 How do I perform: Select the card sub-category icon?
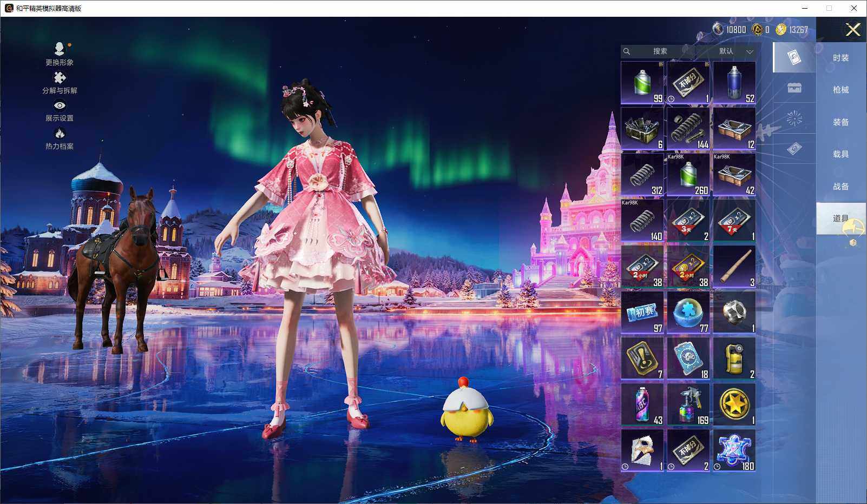[794, 57]
